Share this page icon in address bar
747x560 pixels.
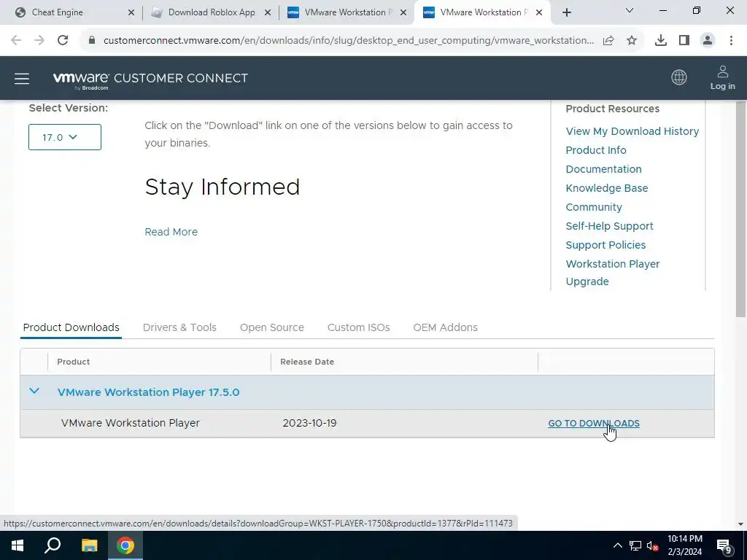608,41
